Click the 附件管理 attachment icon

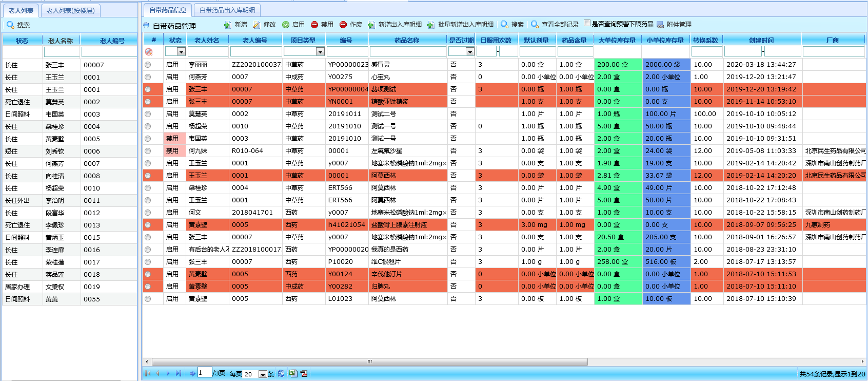click(x=660, y=25)
